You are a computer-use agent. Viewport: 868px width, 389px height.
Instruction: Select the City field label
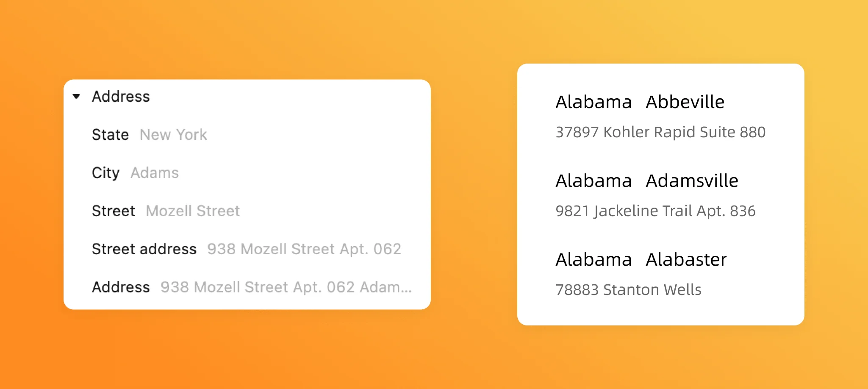tap(105, 173)
